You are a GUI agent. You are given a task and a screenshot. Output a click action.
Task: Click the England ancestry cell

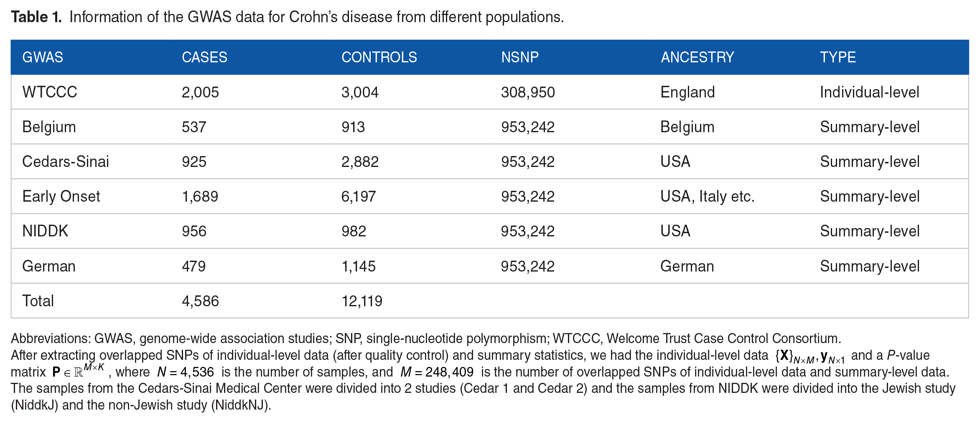687,92
